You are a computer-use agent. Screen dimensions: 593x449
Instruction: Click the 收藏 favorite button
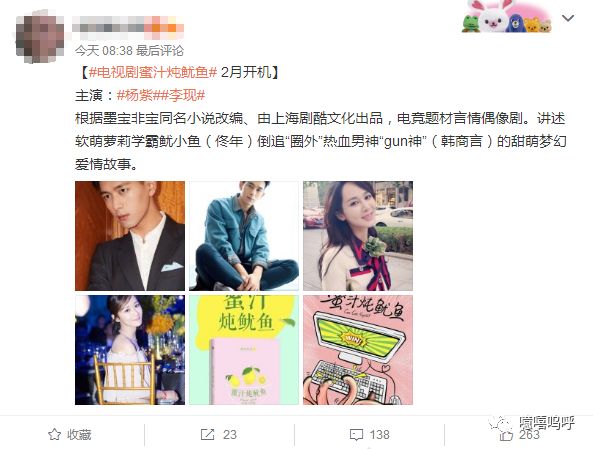click(x=70, y=435)
